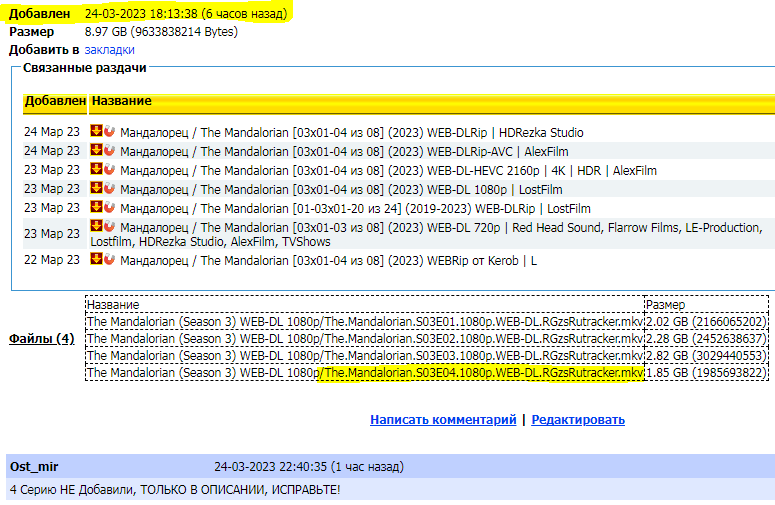Download torrent icon for WEBRip от Kerob row

pyautogui.click(x=96, y=258)
